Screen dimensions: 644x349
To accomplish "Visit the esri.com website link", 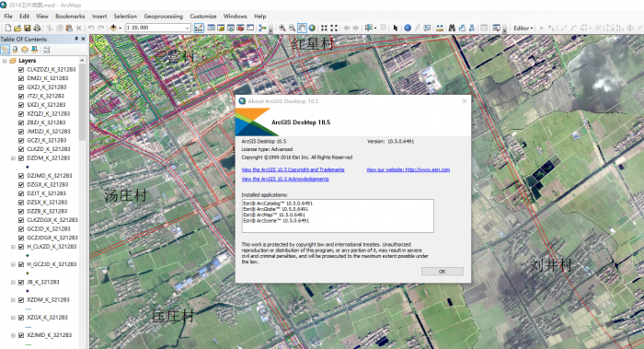I will (x=408, y=169).
